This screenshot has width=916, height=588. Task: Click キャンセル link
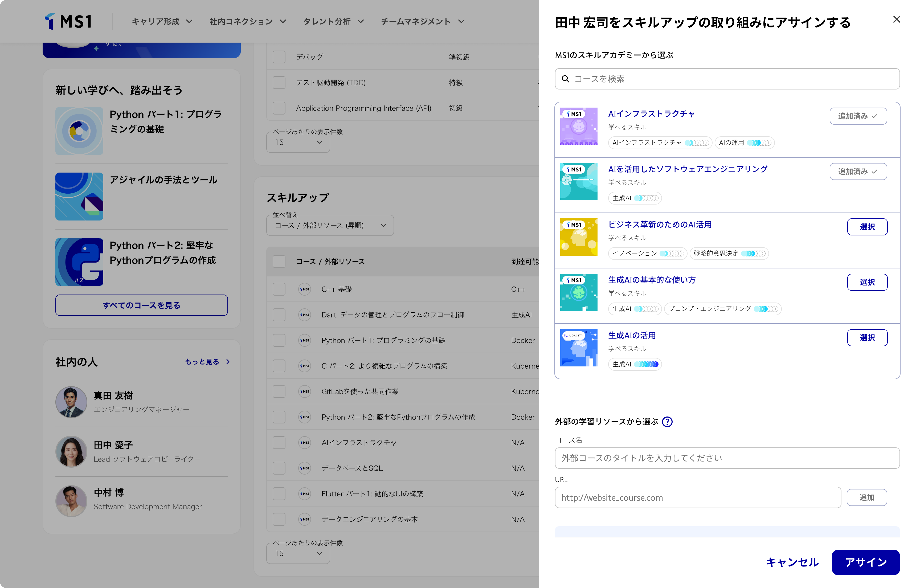click(x=792, y=562)
